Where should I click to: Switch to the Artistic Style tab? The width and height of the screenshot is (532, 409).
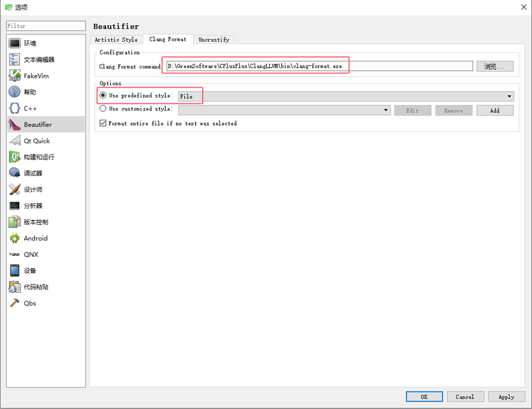(116, 39)
